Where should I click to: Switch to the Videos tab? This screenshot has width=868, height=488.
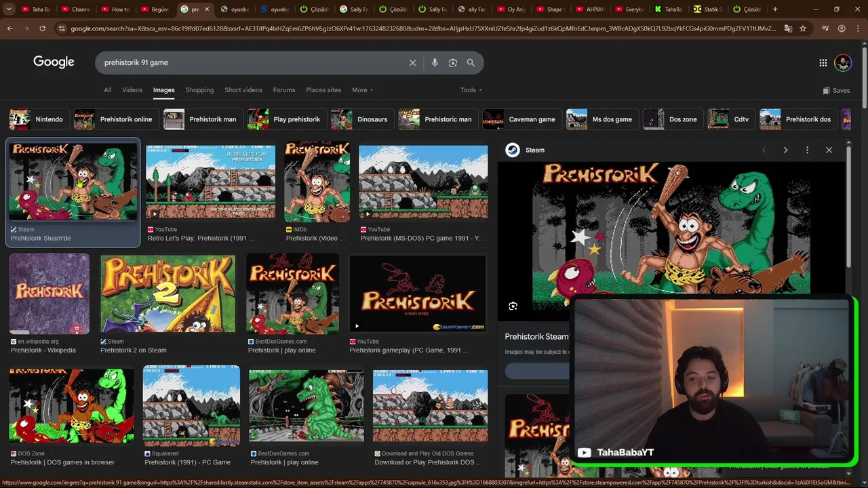pos(132,90)
